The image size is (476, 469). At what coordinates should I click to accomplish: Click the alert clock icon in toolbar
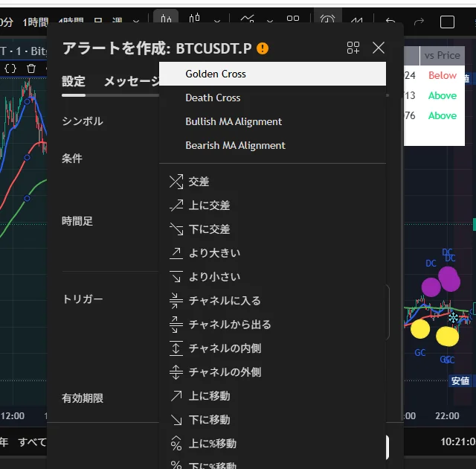point(327,19)
